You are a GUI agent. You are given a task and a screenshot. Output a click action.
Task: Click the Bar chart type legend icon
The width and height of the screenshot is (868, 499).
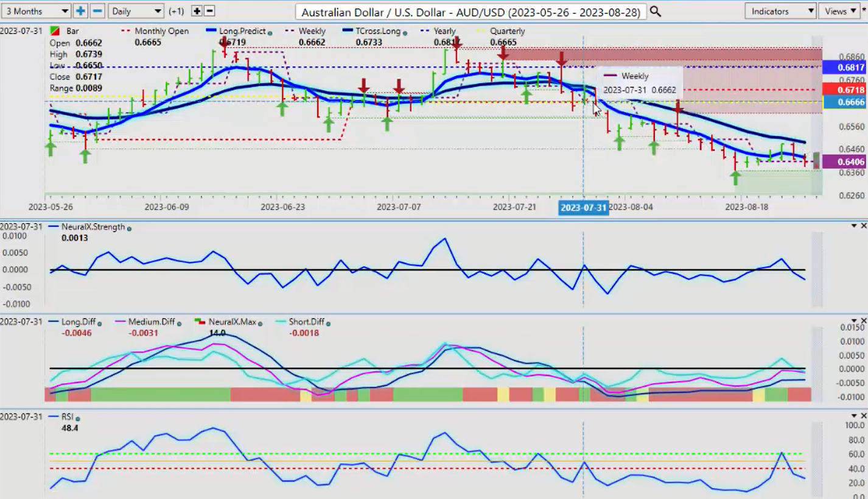[x=54, y=31]
